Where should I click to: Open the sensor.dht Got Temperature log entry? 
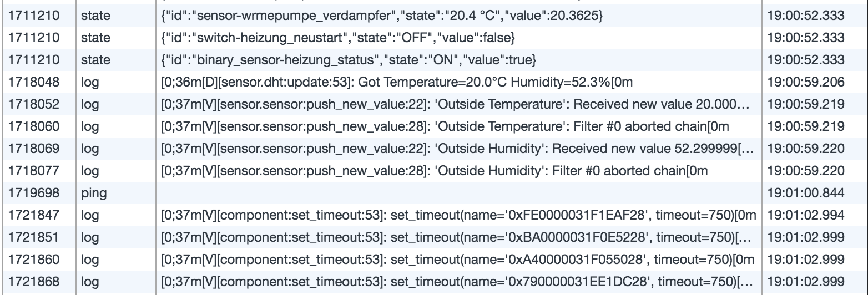click(x=397, y=83)
